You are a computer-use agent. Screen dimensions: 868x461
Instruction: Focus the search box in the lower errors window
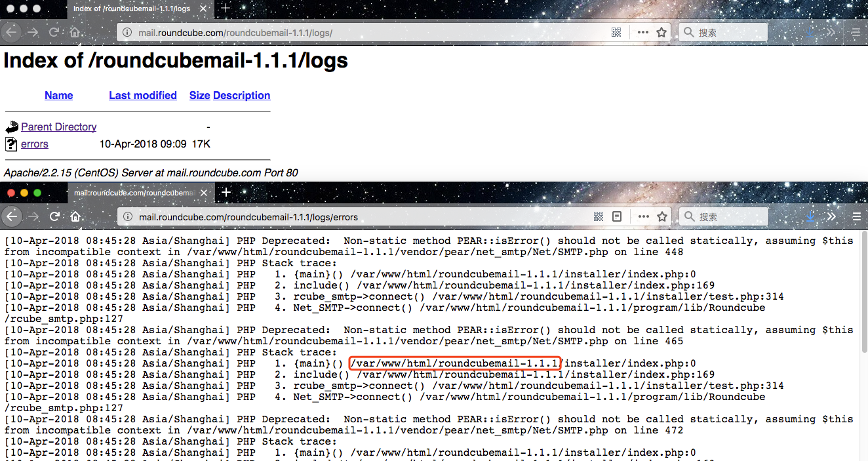click(x=722, y=216)
